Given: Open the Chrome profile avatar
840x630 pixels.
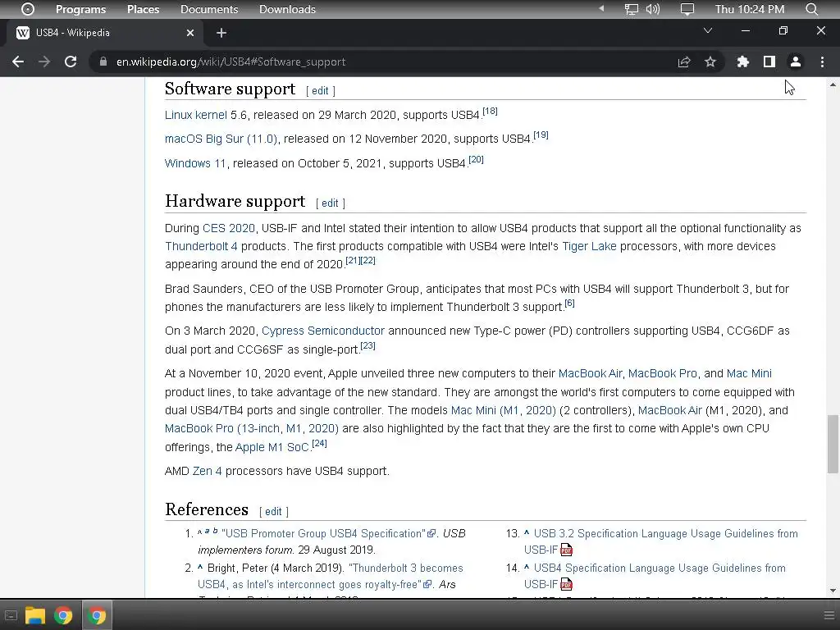Looking at the screenshot, I should pyautogui.click(x=796, y=62).
